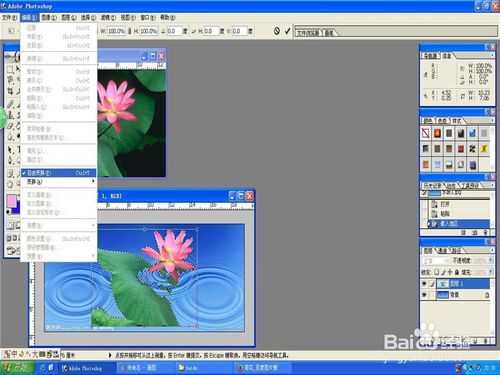Select the Eraser tool
500x375 pixels.
(10, 126)
